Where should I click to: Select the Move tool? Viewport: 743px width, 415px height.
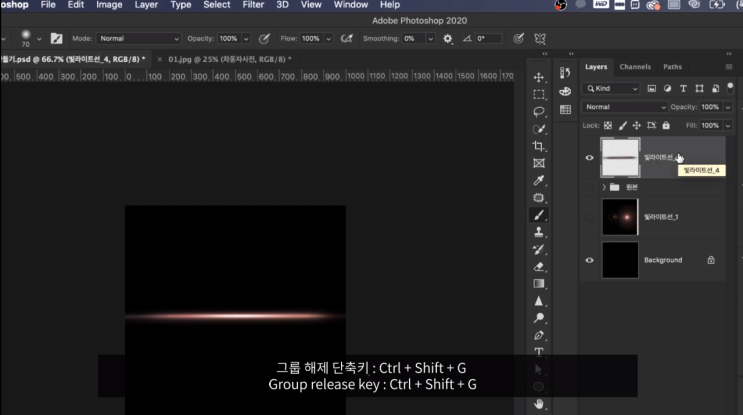click(x=539, y=77)
